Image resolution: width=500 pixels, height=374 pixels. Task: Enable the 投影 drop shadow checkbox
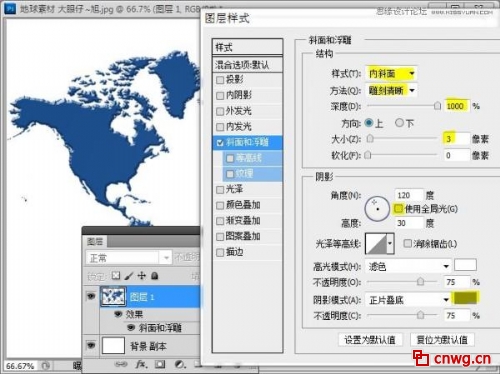click(220, 80)
